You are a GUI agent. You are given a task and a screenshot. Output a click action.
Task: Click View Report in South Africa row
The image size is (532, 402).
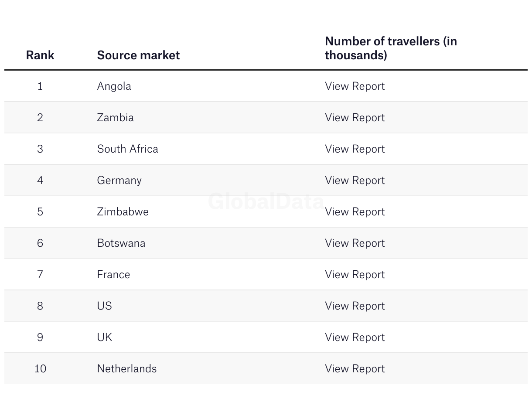click(x=355, y=149)
